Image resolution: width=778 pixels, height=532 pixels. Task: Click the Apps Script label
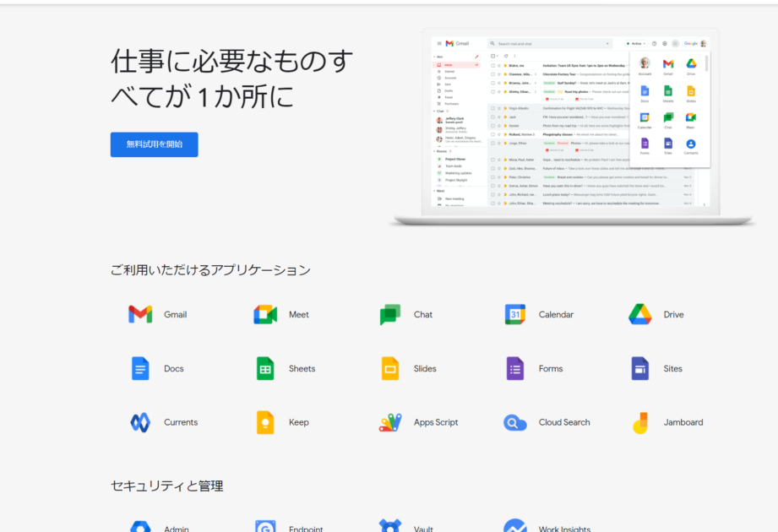[x=436, y=422]
